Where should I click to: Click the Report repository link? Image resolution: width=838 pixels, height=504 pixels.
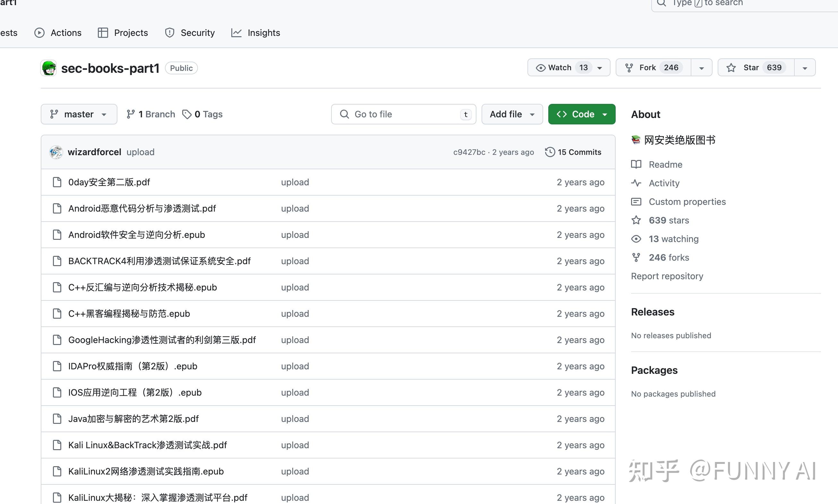point(667,276)
